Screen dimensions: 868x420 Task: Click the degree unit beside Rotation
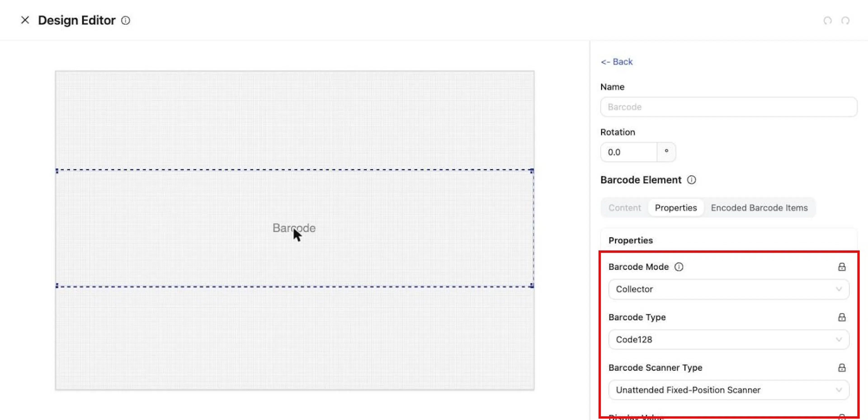point(666,152)
